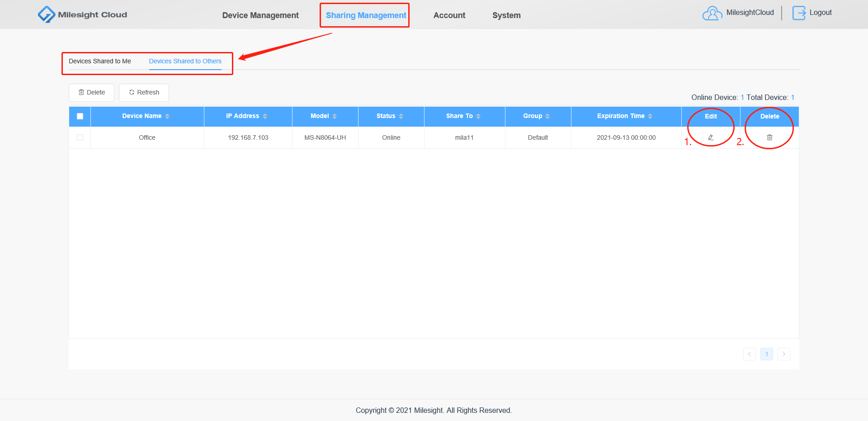Click the MilesightCloud user account icon
Viewport: 868px width, 421px height.
(x=712, y=13)
